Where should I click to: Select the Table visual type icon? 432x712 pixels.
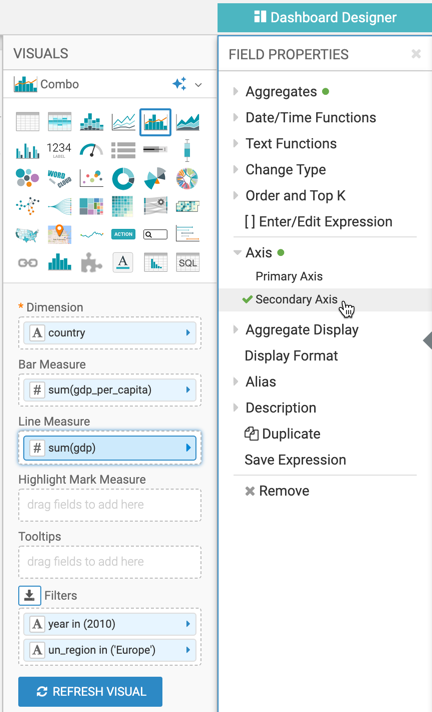coord(28,122)
